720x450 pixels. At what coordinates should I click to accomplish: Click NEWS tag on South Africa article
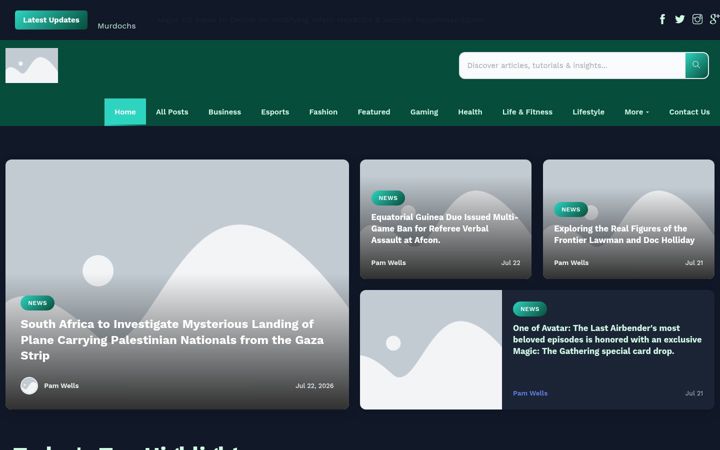[37, 303]
